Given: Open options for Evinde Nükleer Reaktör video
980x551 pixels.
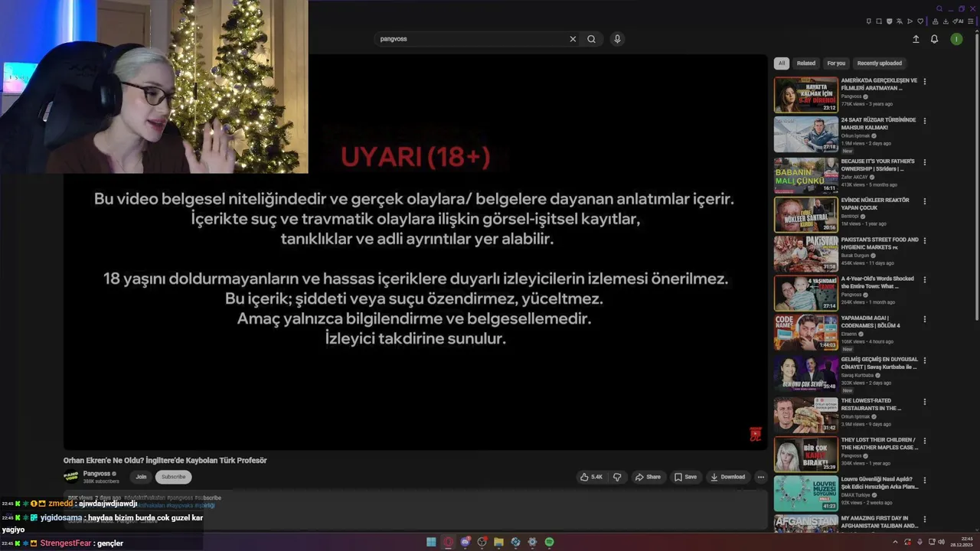Looking at the screenshot, I should tap(925, 201).
